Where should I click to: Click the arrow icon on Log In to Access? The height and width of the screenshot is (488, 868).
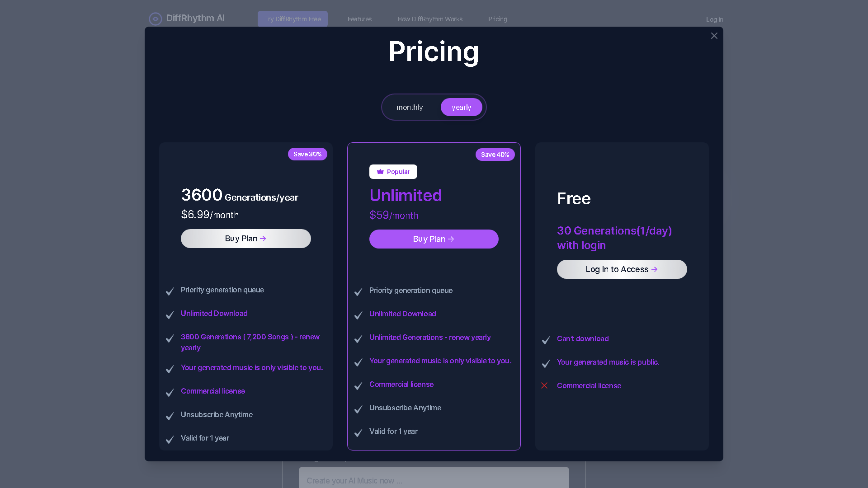pyautogui.click(x=654, y=269)
